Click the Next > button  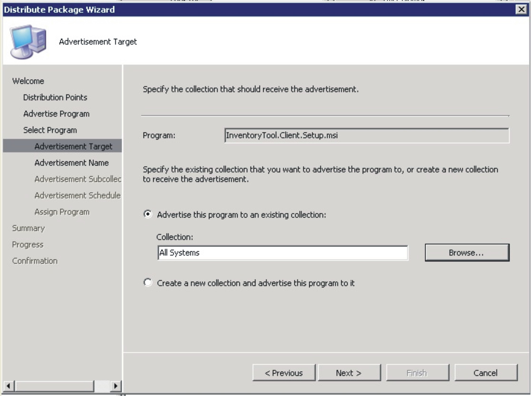[x=349, y=373]
